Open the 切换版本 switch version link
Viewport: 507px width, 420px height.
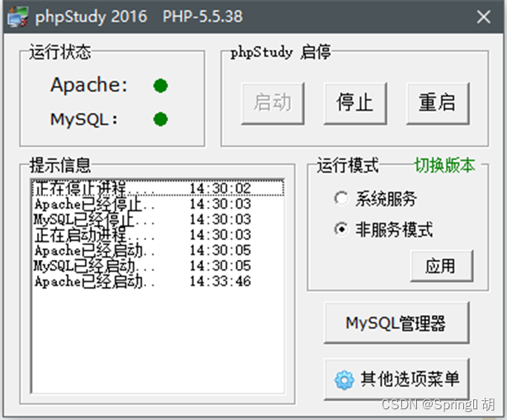(x=445, y=165)
